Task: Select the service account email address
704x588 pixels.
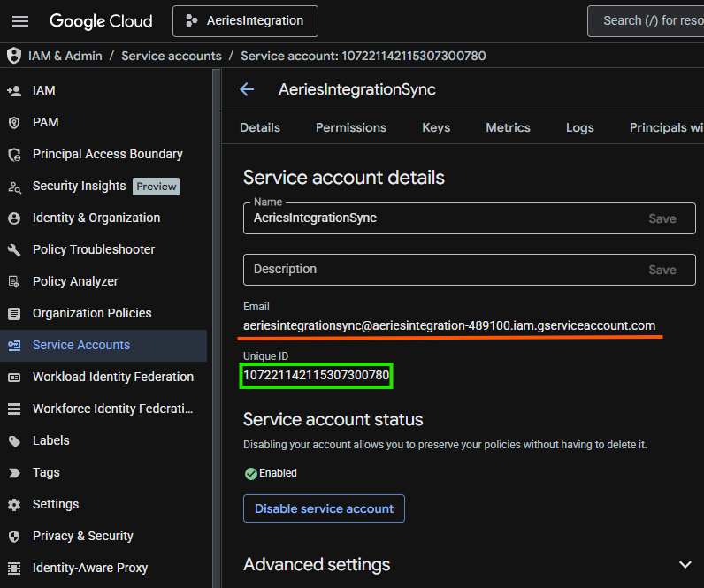Action: (x=449, y=326)
